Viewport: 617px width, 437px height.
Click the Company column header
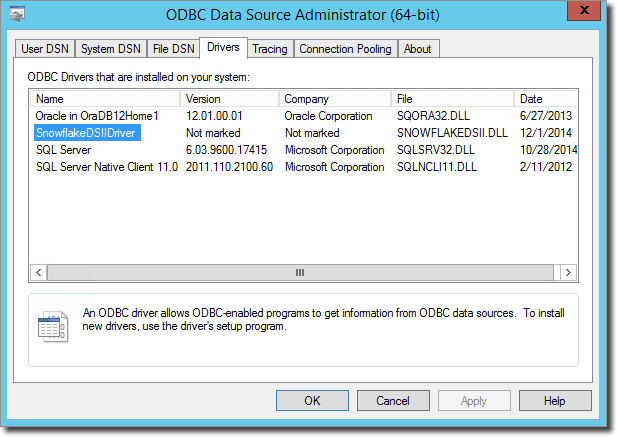coord(335,99)
